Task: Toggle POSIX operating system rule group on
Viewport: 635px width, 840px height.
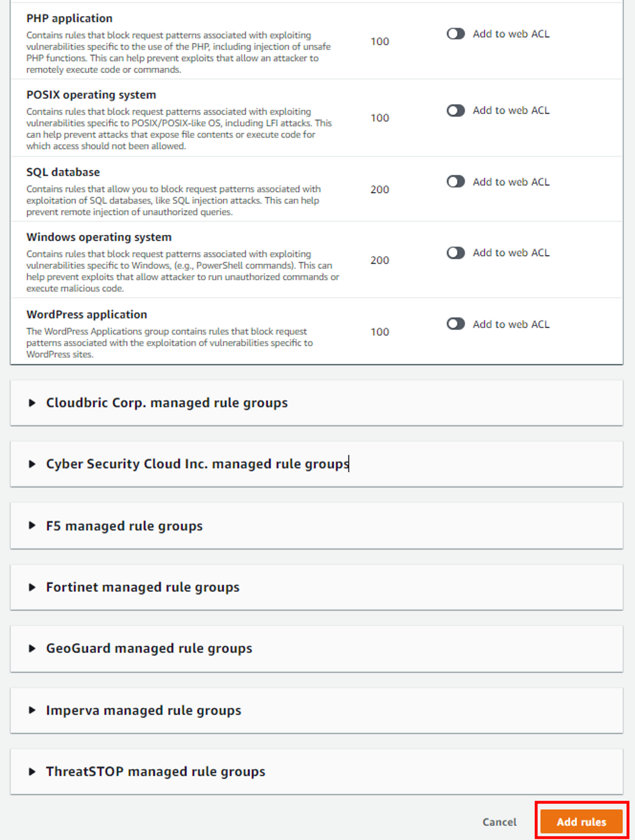Action: click(x=455, y=110)
